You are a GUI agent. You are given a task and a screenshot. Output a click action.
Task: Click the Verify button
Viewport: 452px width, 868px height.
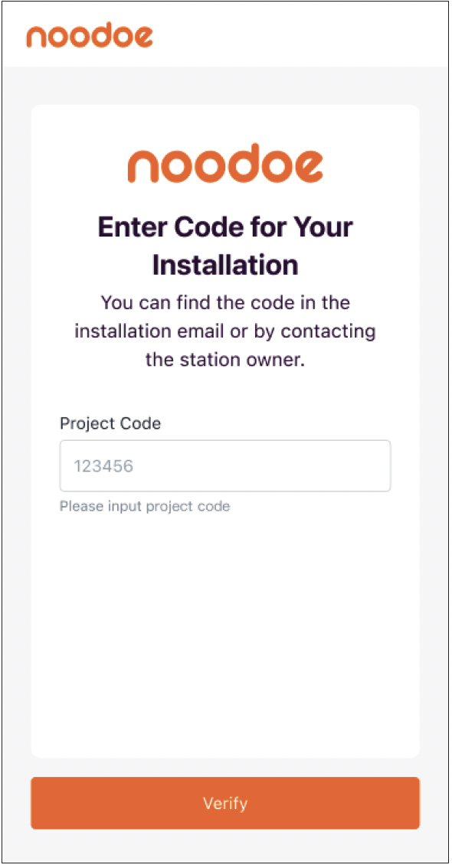click(225, 803)
